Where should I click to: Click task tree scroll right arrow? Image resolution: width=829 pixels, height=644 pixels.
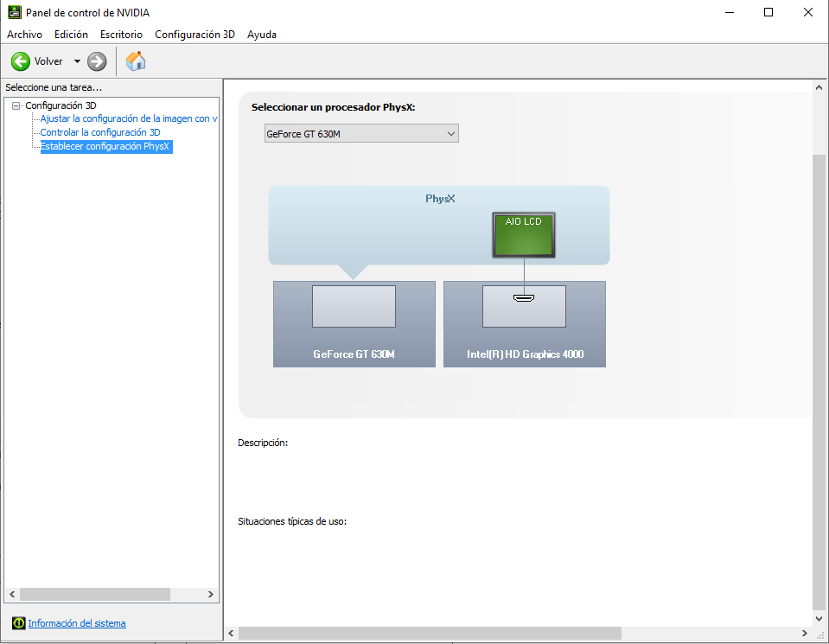(210, 595)
